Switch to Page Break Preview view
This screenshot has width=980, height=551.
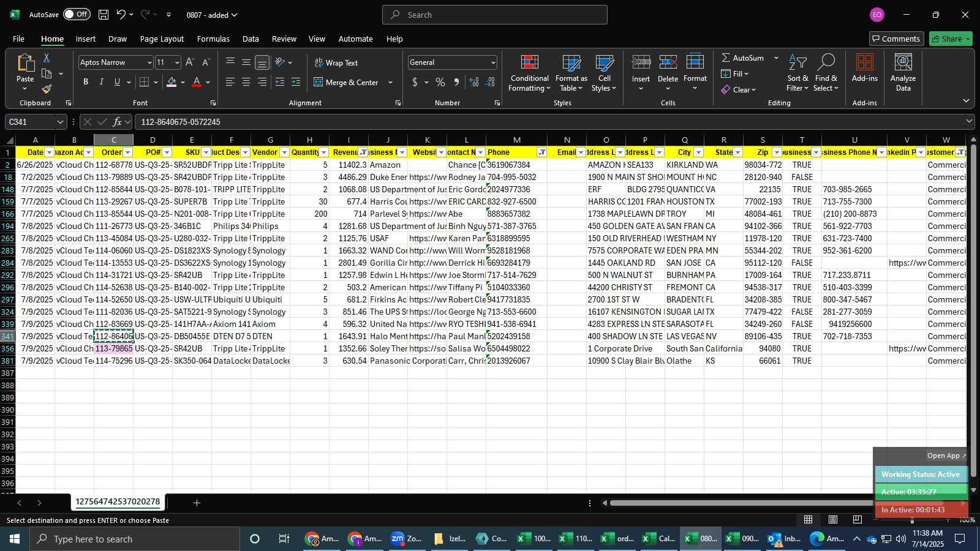[857, 519]
